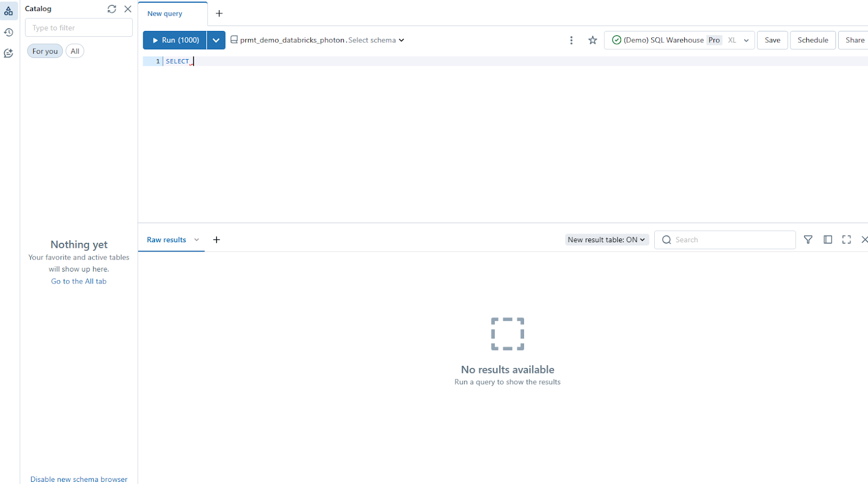This screenshot has height=484, width=868.
Task: Favorite the query with the star icon
Action: coord(593,40)
